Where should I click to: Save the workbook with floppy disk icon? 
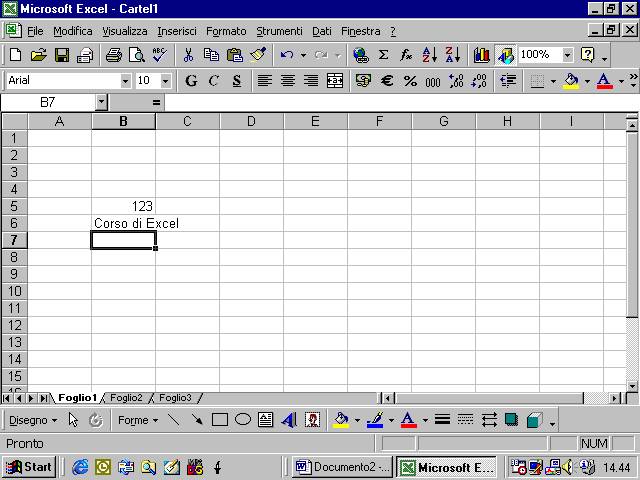[x=62, y=55]
